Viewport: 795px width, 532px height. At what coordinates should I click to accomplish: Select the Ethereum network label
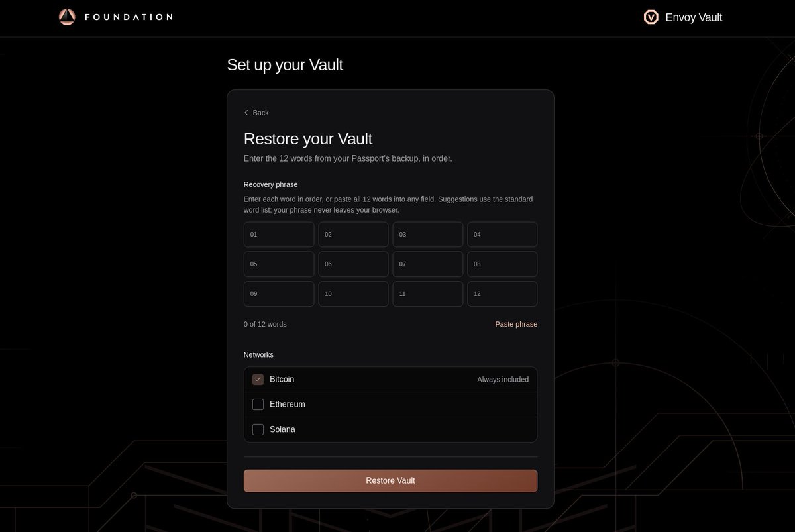(288, 404)
